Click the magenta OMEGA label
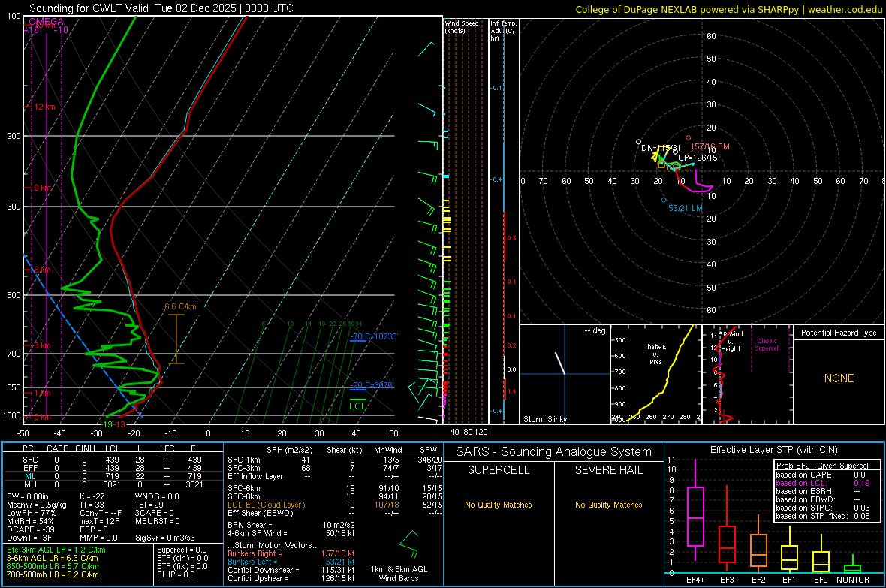Viewport: 886px width, 588px height. click(46, 22)
